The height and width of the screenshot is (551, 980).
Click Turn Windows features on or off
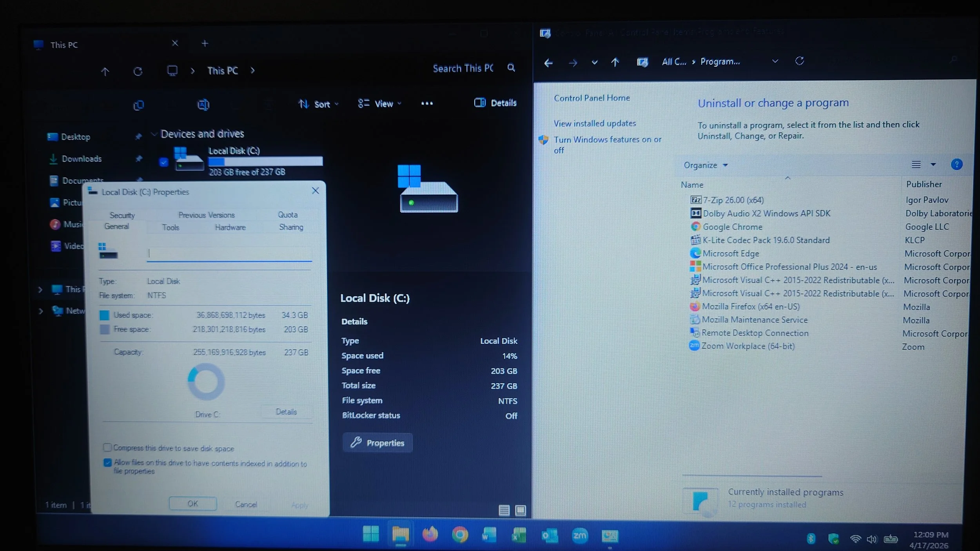click(607, 145)
